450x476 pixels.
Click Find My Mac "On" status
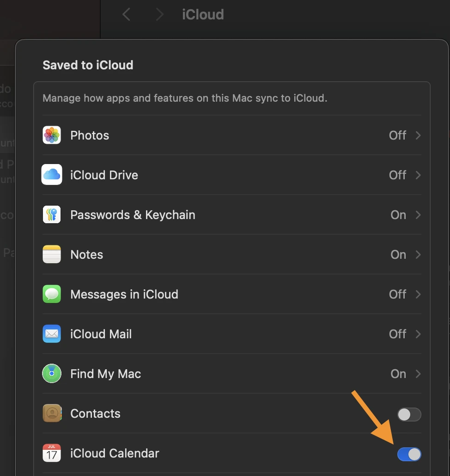(398, 374)
